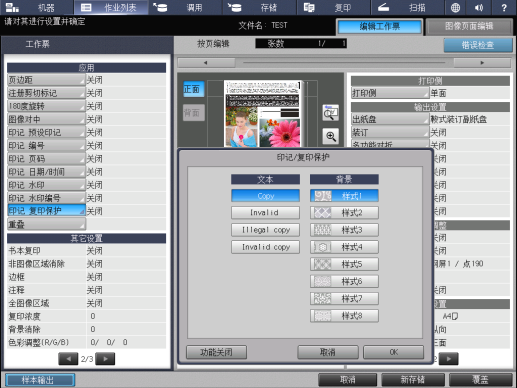Click the globe language icon
The width and height of the screenshot is (517, 388).
pos(455,7)
